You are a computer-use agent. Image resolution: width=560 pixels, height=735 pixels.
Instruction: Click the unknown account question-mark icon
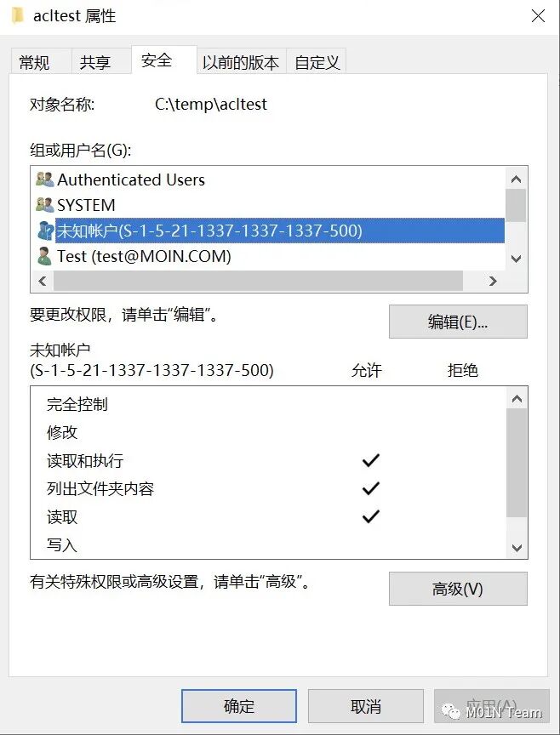coord(45,231)
